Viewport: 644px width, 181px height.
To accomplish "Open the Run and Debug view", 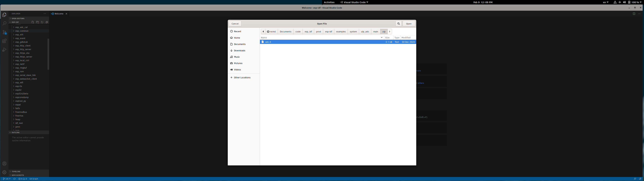I will click(x=4, y=50).
